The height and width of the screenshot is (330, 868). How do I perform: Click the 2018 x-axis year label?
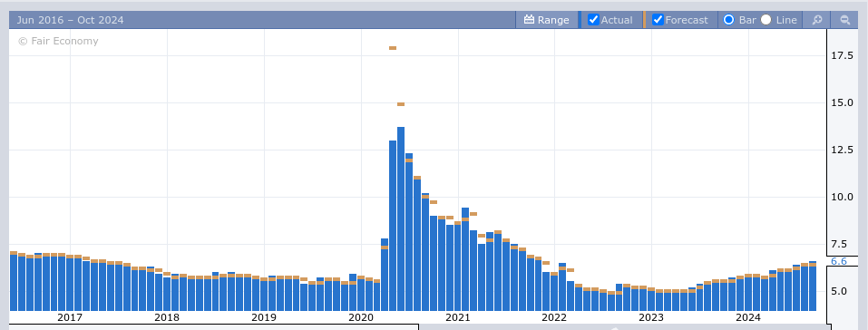point(167,318)
